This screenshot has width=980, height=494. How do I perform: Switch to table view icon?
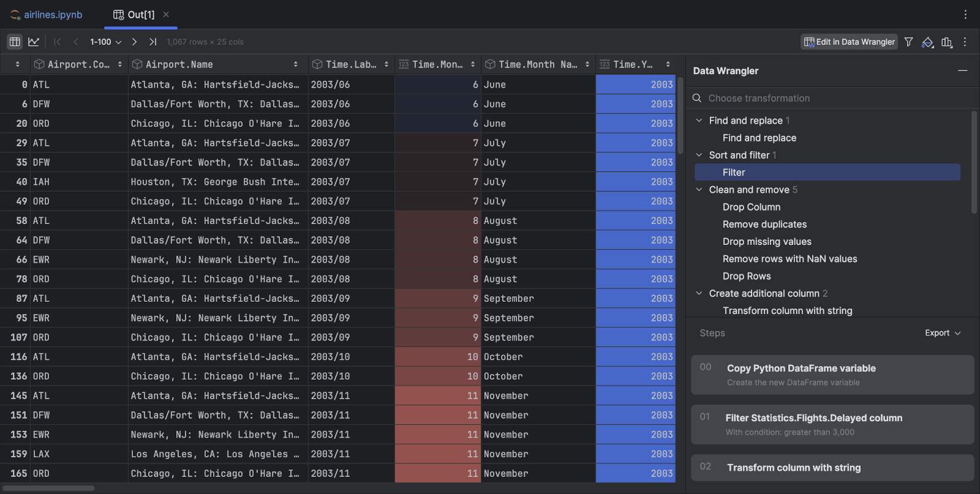[15, 42]
